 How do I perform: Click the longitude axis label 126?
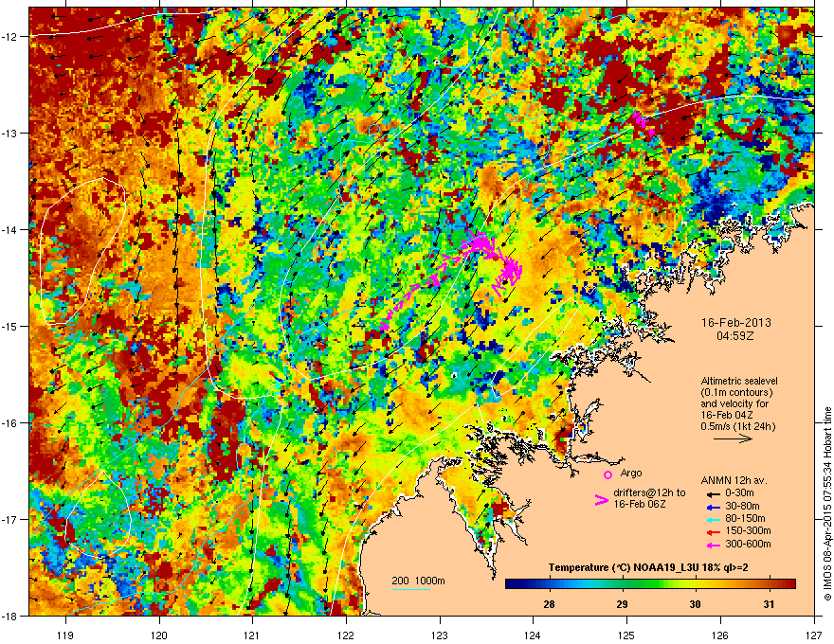tap(720, 635)
